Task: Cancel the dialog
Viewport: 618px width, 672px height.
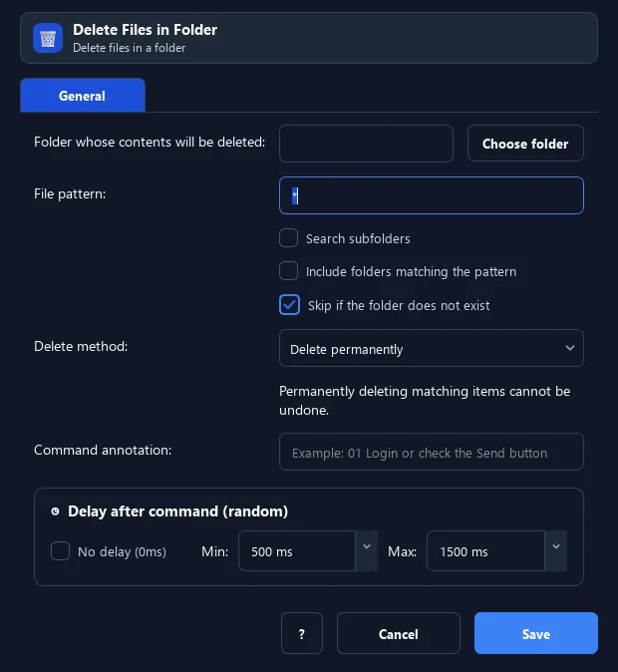Action: (398, 633)
